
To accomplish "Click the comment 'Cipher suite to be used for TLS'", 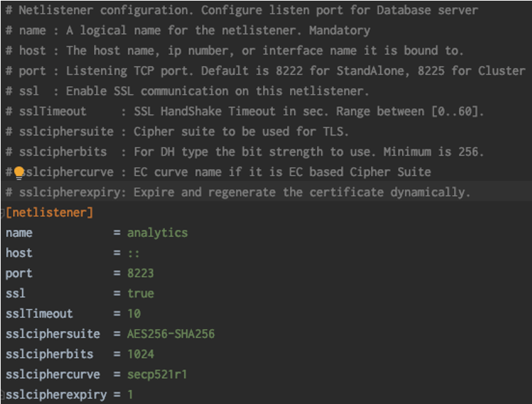I will pos(177,131).
